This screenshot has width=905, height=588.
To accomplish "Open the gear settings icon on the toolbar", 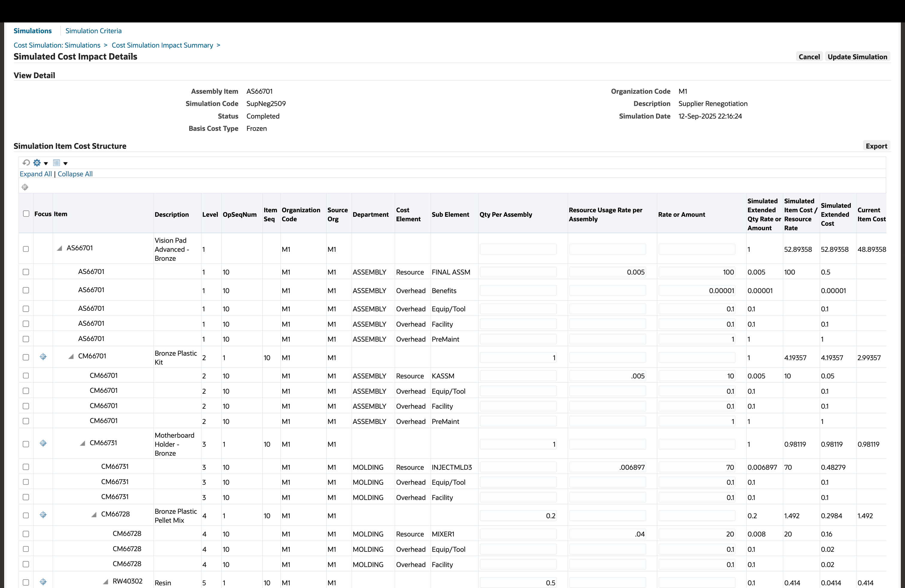I will (x=37, y=163).
